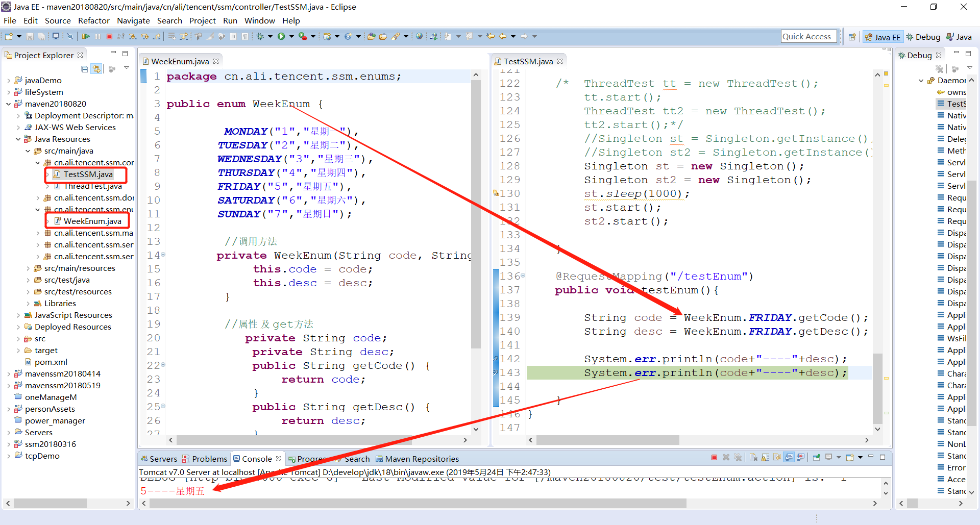Click the Last Edit Location icon

(x=491, y=36)
